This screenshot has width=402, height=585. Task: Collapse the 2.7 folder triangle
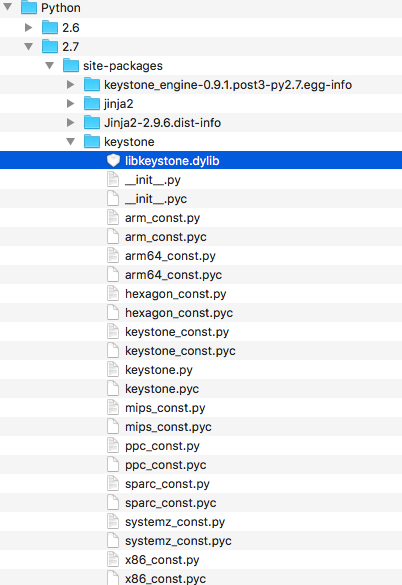pos(28,46)
